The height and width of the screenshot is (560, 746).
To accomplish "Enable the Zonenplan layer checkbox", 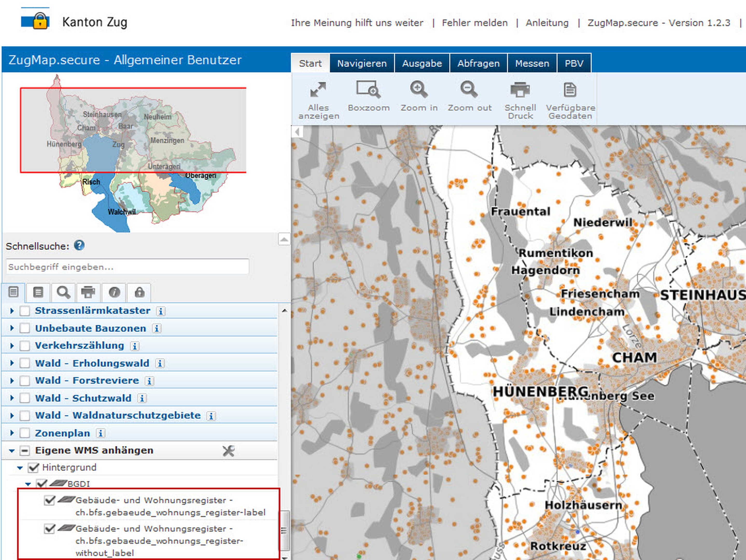I will pos(25,433).
